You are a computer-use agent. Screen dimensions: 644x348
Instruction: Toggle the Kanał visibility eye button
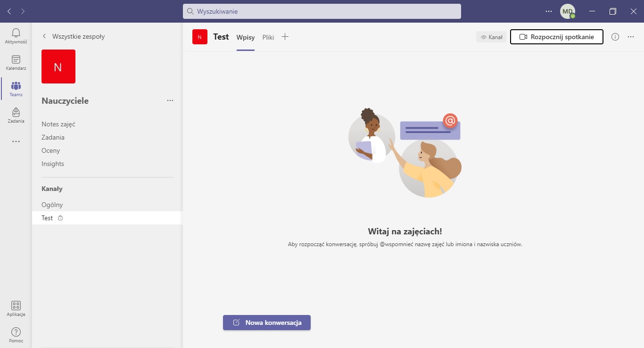click(491, 37)
